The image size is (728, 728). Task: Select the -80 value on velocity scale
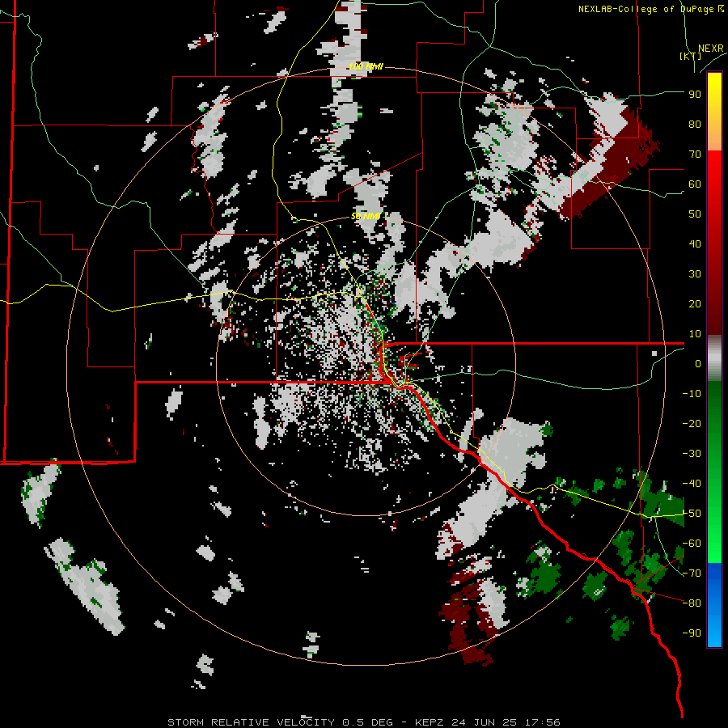[692, 603]
